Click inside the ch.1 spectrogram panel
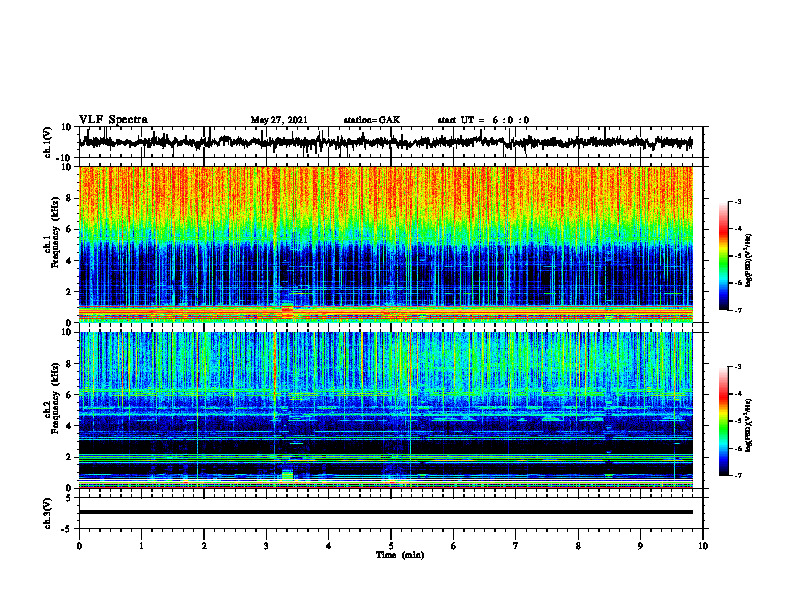792x612 pixels. point(385,244)
